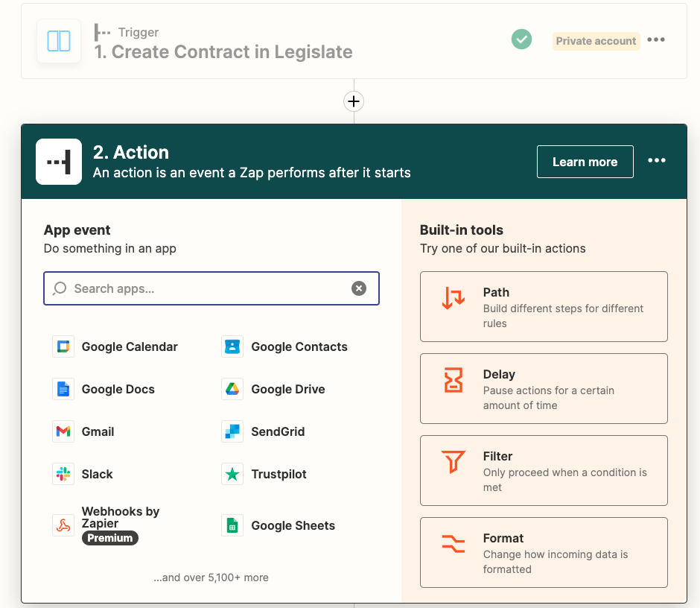This screenshot has width=700, height=608.
Task: Choose the Trustpilot star icon
Action: (232, 474)
